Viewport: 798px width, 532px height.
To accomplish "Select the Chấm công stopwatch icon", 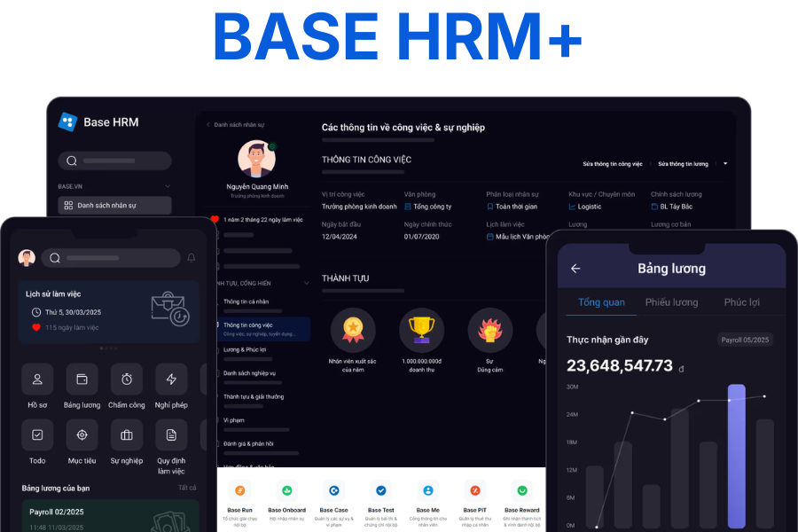I will pos(127,379).
